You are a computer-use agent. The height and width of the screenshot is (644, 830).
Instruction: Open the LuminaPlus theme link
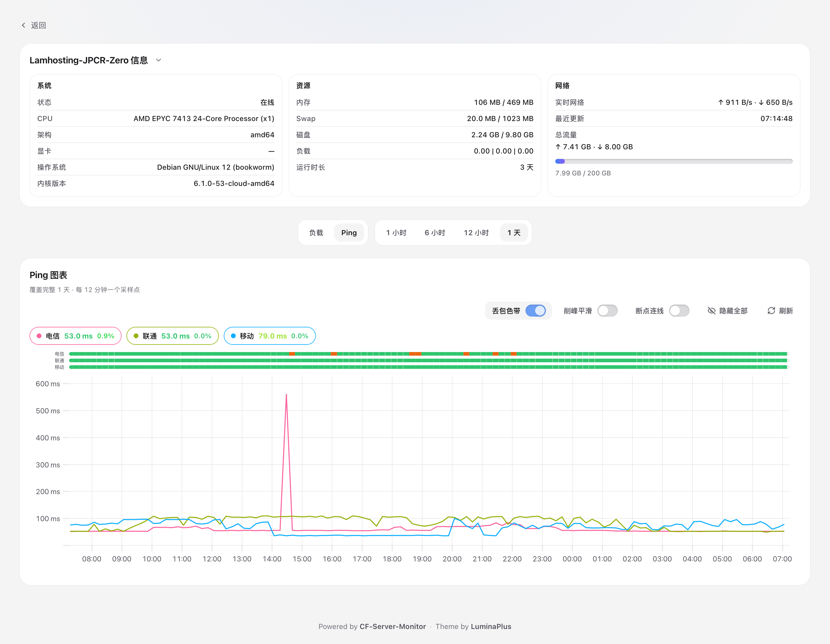(491, 626)
